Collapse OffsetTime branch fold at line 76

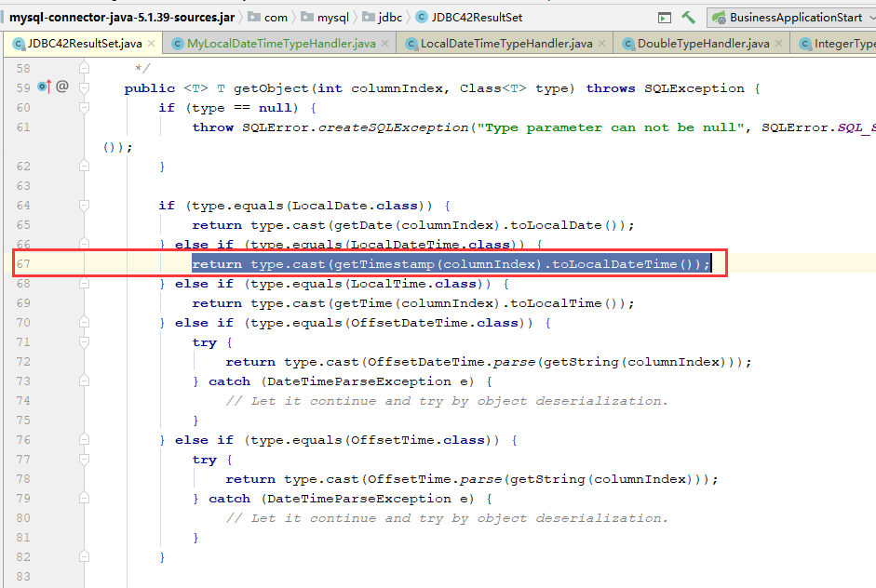(x=84, y=439)
